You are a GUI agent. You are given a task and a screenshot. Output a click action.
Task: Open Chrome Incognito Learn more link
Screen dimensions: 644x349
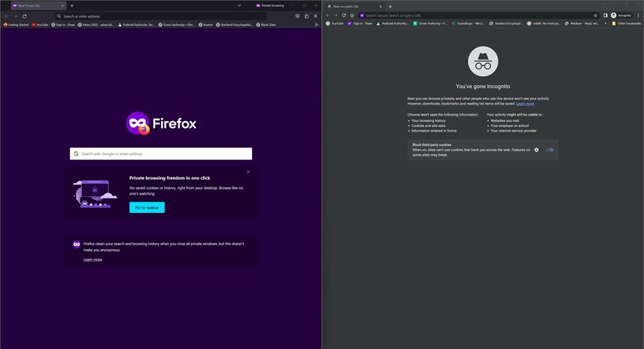point(525,104)
